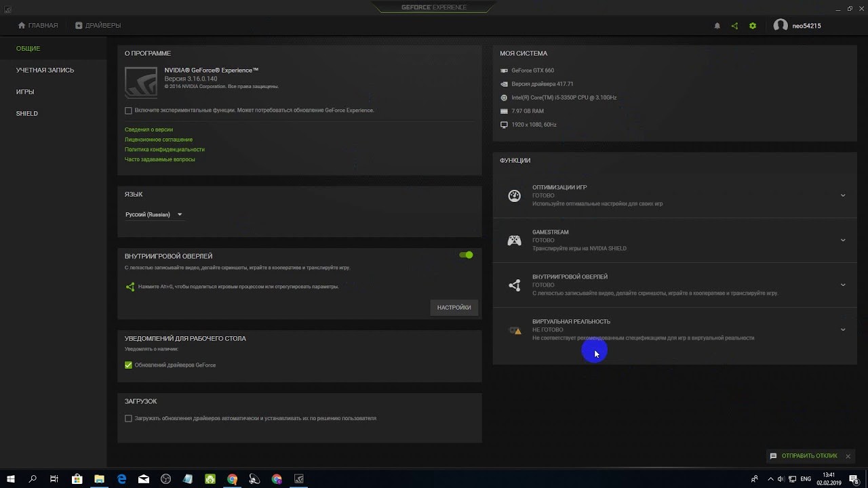The image size is (868, 488).
Task: Open GeForce Experience taskbar icon
Action: 299,479
